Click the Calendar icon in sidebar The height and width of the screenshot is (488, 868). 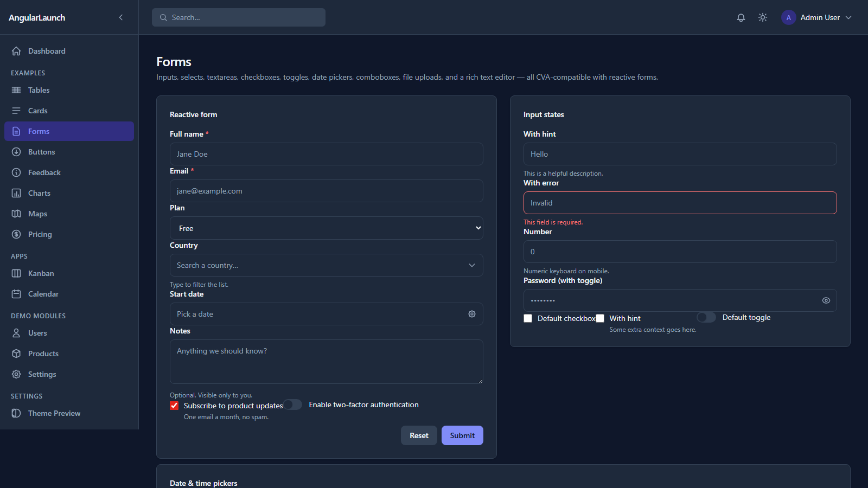[16, 294]
